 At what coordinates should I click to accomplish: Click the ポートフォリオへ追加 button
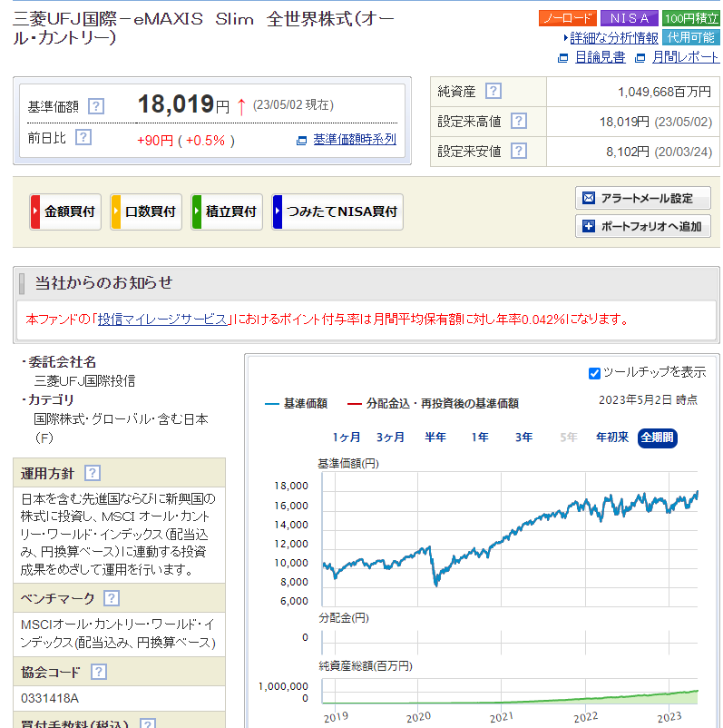pos(643,226)
